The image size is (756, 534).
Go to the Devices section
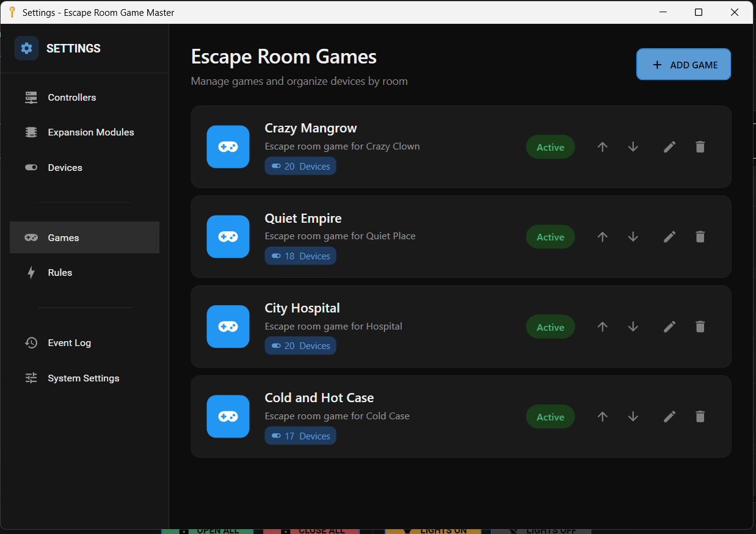pyautogui.click(x=84, y=168)
